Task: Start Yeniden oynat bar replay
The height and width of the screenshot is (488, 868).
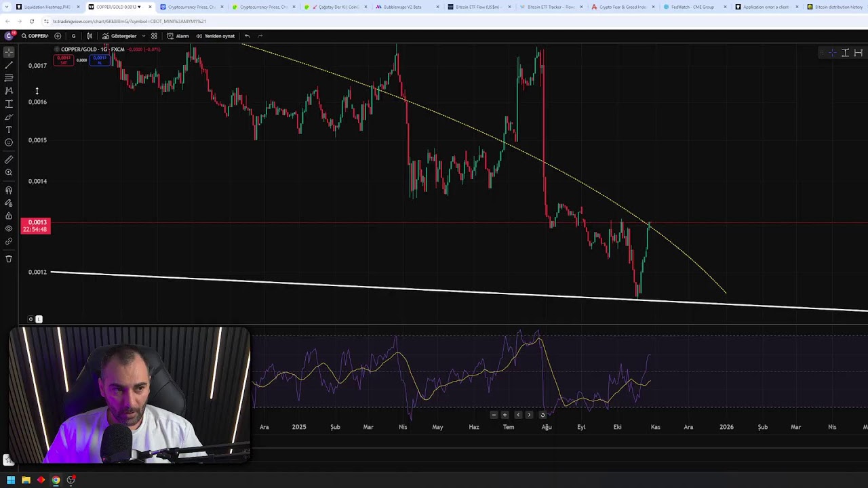Action: click(215, 36)
